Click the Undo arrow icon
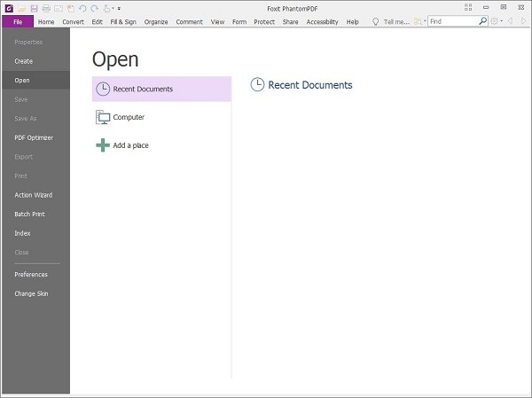 (x=82, y=9)
